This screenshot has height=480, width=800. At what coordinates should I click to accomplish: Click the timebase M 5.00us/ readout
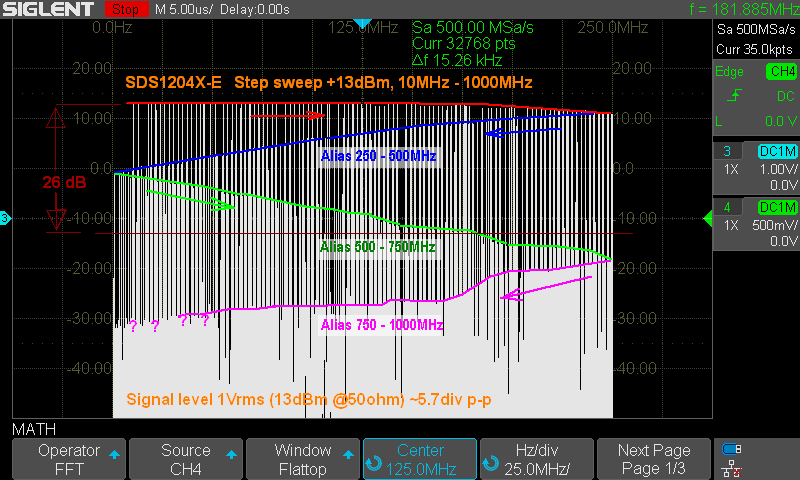point(184,9)
